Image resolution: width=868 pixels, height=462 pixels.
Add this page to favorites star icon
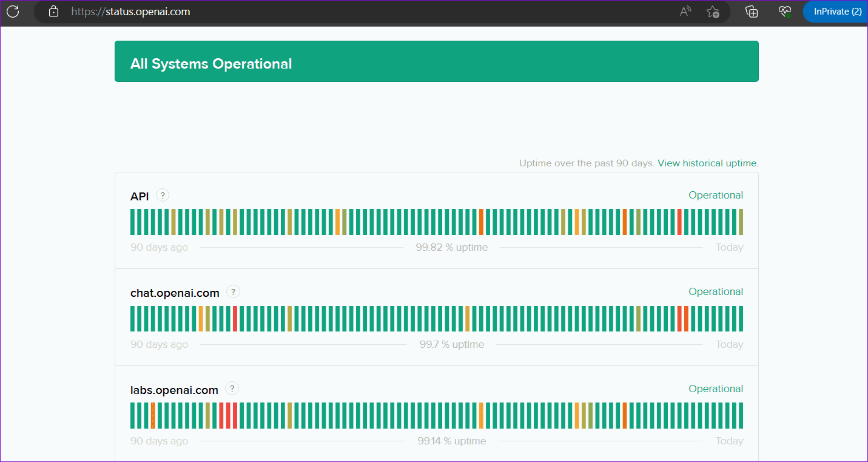pos(713,11)
